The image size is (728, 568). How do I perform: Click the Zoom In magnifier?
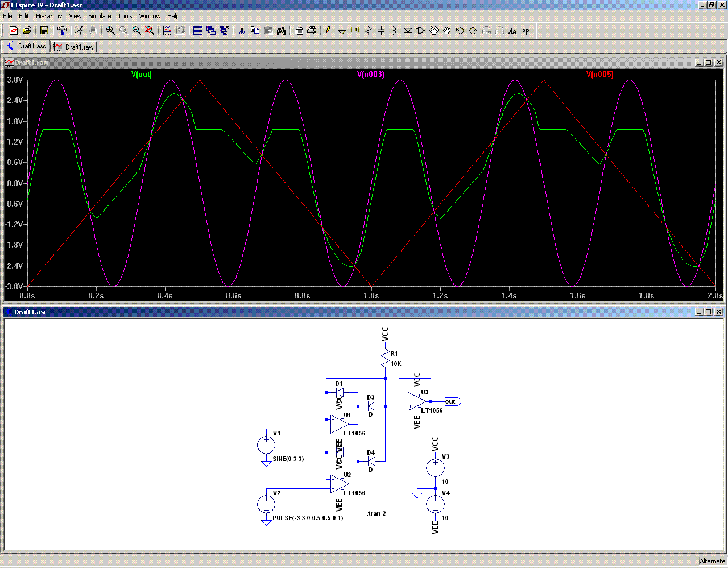(x=110, y=31)
